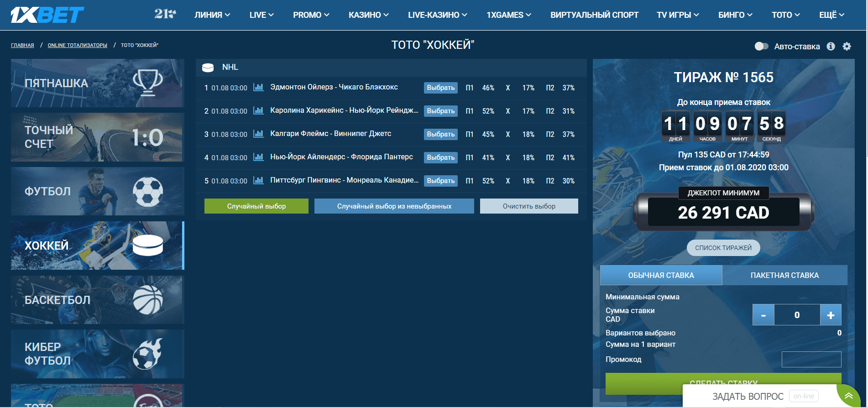This screenshot has height=408, width=868.
Task: Open the ФУТБОЛ toto category
Action: click(x=98, y=191)
